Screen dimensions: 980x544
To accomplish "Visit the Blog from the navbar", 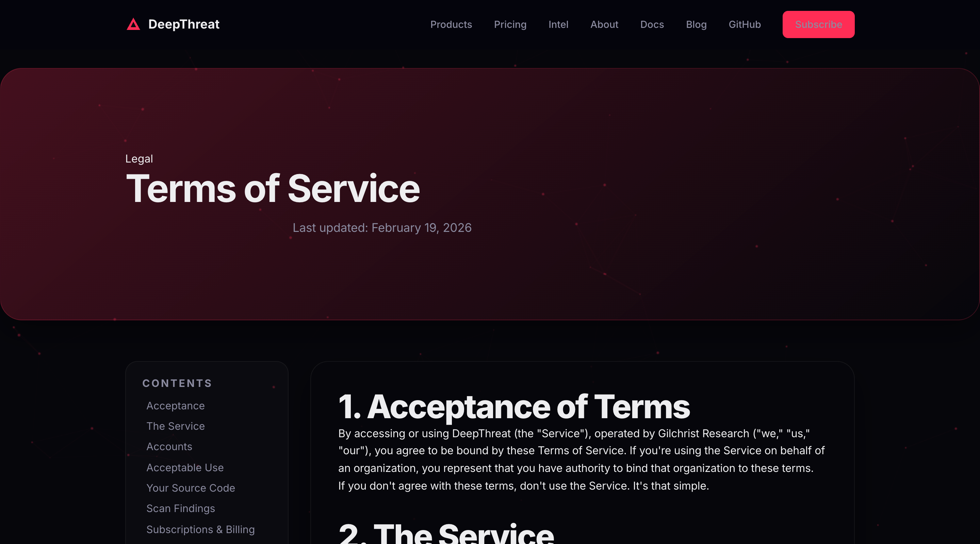I will coord(696,24).
